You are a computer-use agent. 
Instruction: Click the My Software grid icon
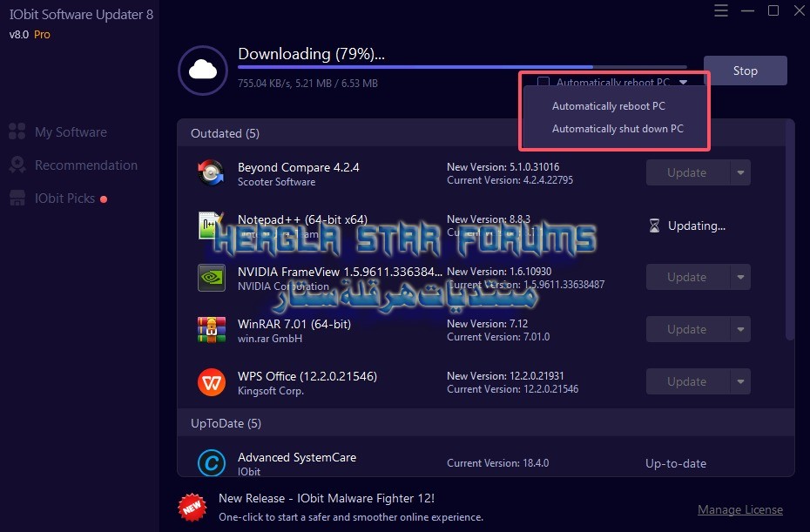pyautogui.click(x=17, y=131)
